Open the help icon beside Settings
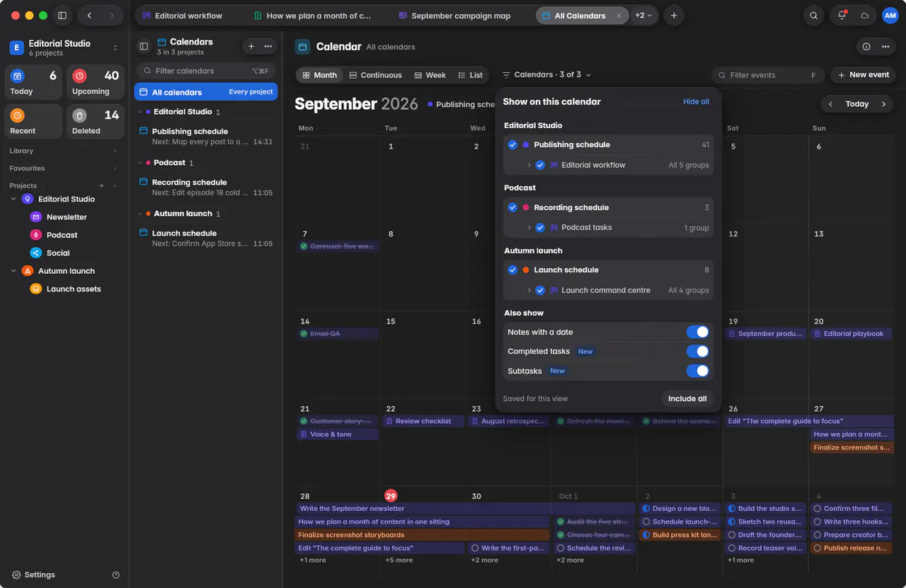This screenshot has height=588, width=906. click(x=116, y=575)
